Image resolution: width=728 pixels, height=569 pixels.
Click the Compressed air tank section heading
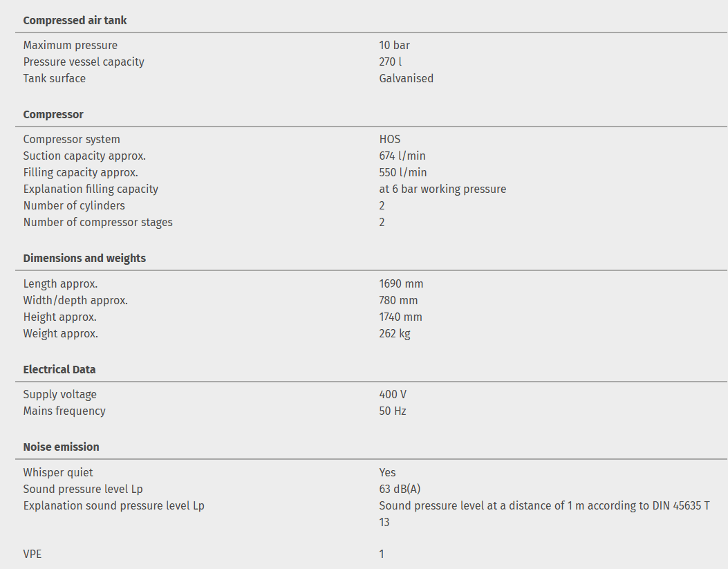(x=75, y=20)
